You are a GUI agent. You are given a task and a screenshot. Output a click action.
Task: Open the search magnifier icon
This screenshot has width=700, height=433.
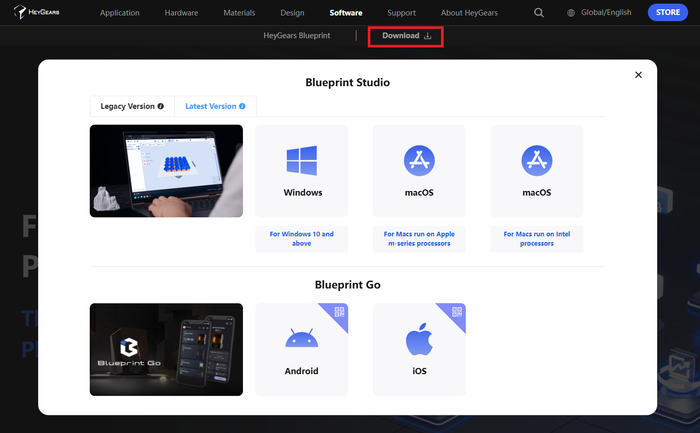(x=539, y=12)
